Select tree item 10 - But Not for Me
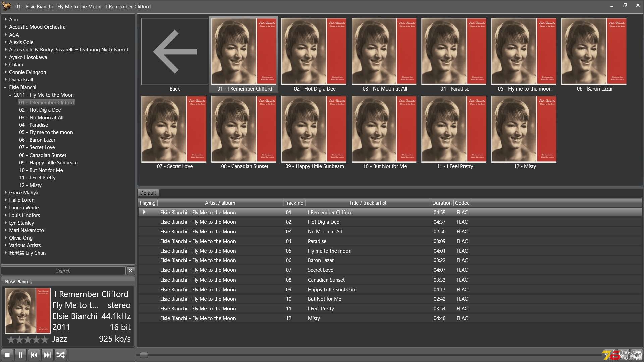 (41, 170)
